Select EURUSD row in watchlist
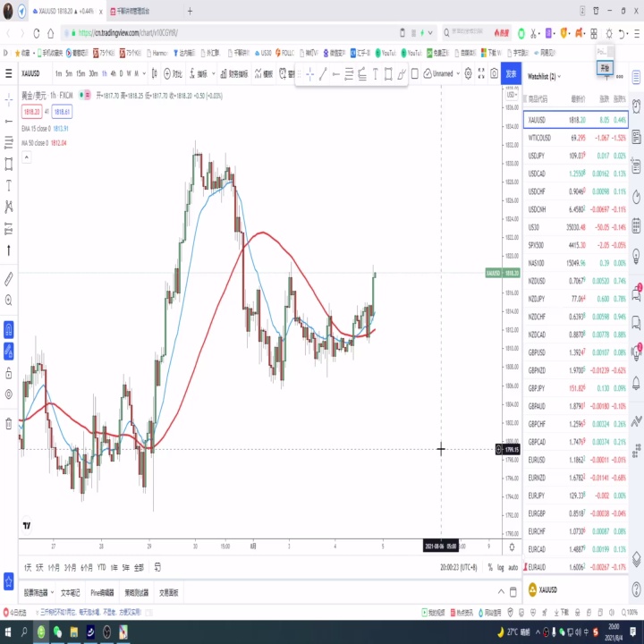 tap(576, 460)
